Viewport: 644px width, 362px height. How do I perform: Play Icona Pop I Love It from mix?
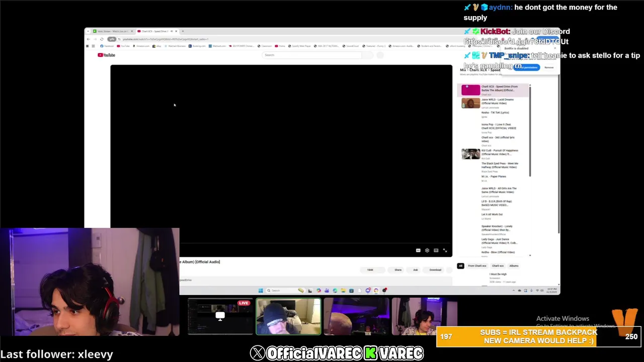(x=494, y=128)
